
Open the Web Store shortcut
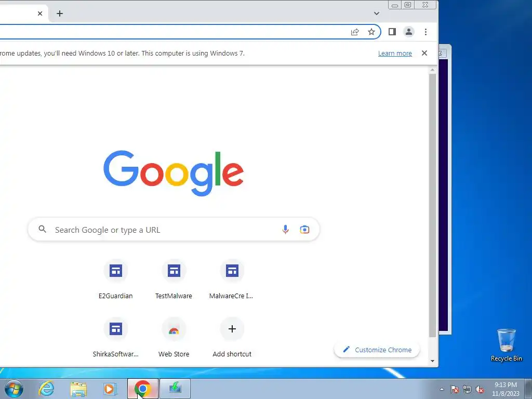click(x=174, y=337)
